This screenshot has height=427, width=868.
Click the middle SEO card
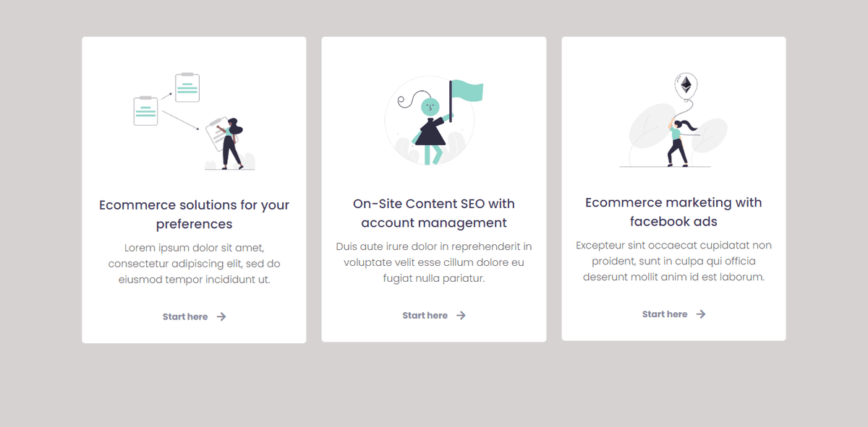pos(433,188)
